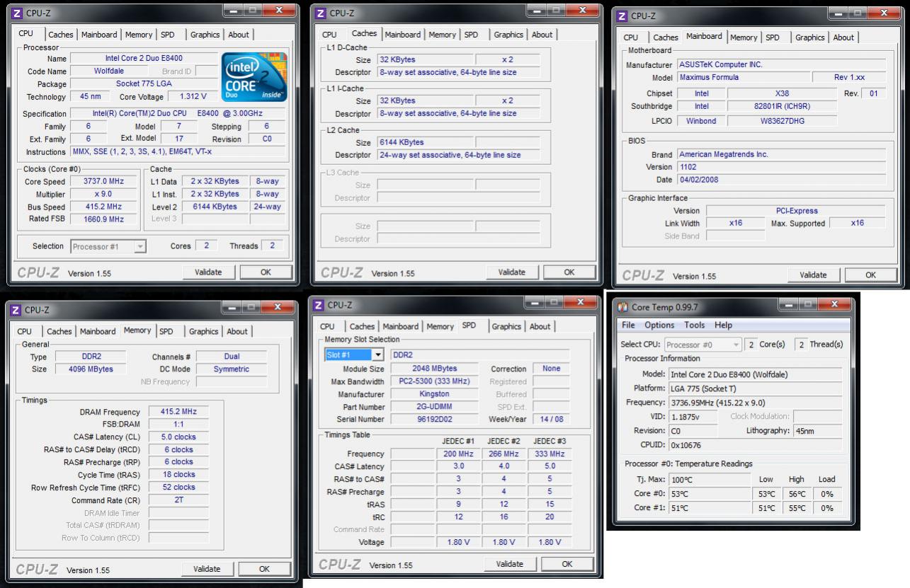Image resolution: width=910 pixels, height=588 pixels.
Task: Click Intel Core 2 Duo logo image
Action: (x=254, y=76)
